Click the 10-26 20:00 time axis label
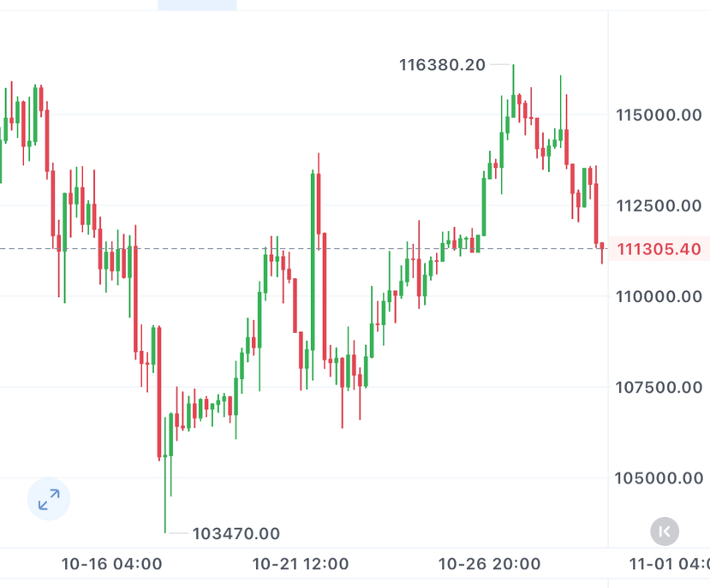This screenshot has width=710, height=588. (489, 564)
